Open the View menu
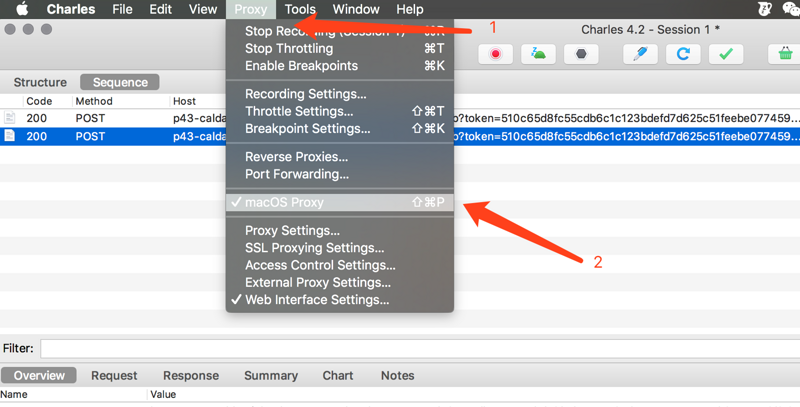This screenshot has height=407, width=800. tap(203, 9)
